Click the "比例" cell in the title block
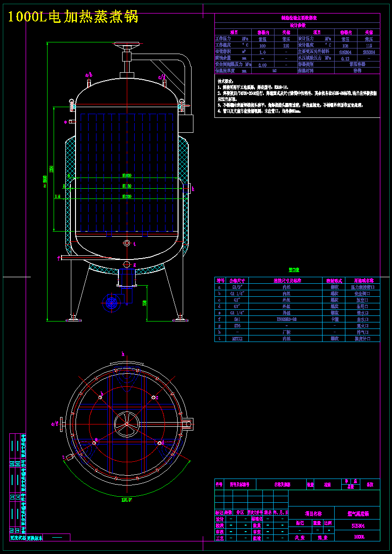The height and width of the screenshot is (554, 392). tap(328, 523)
